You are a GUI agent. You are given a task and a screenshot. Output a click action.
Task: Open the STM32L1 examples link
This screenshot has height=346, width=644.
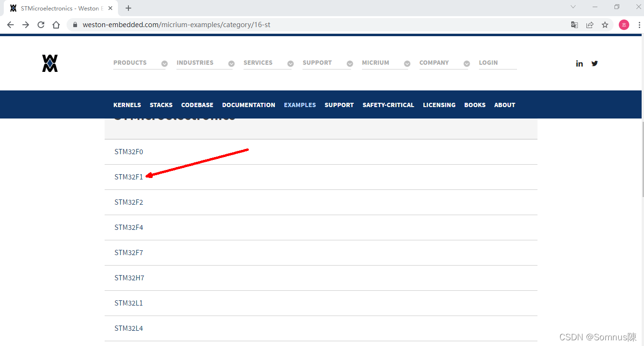128,303
